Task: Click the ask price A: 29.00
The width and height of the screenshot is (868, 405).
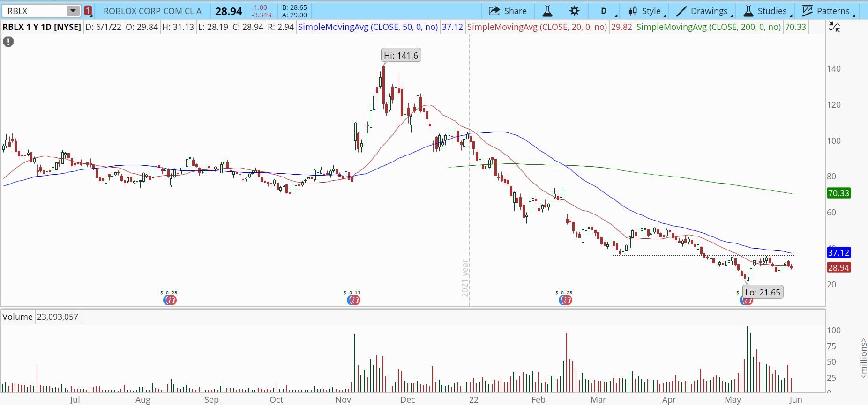Action: (294, 15)
